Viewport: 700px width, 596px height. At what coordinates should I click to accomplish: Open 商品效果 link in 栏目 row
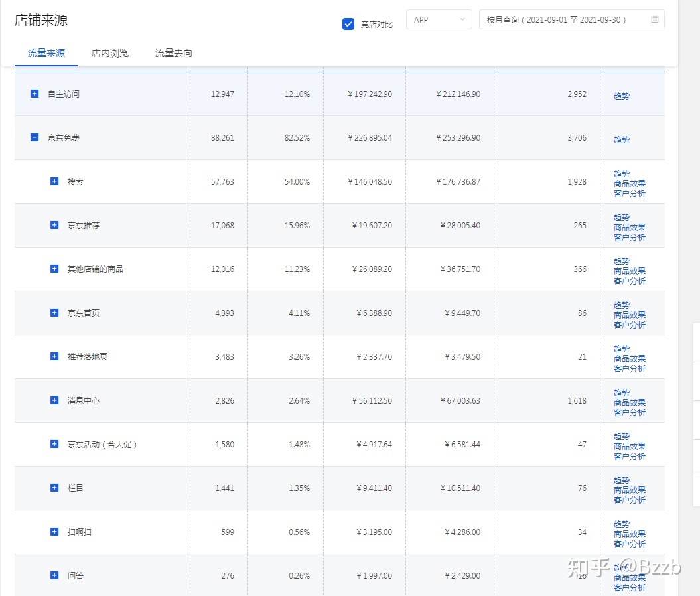tap(630, 490)
